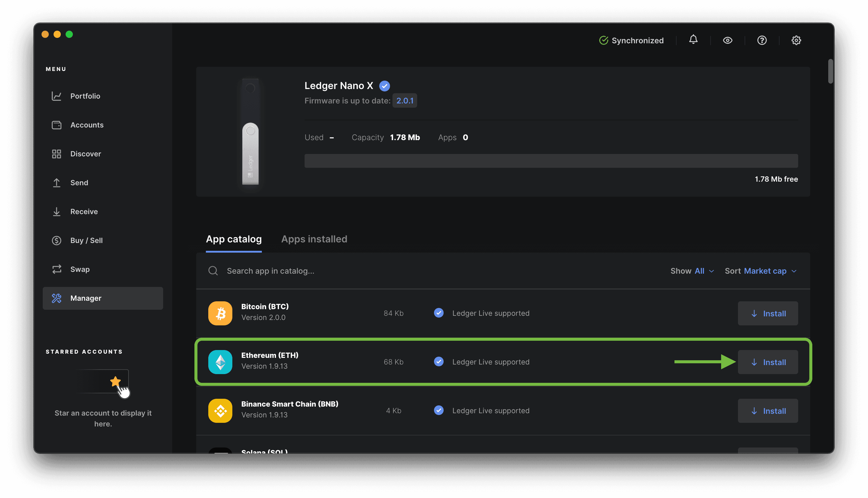Screen dimensions: 868x498
Task: Click the Binance Smart Chain app icon
Action: pyautogui.click(x=220, y=411)
